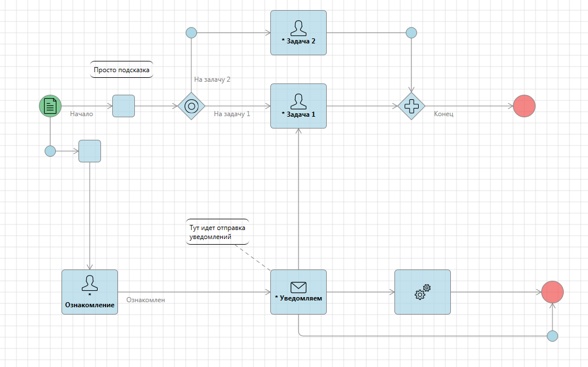
Task: Select the red end event after Конец
Action: (524, 106)
